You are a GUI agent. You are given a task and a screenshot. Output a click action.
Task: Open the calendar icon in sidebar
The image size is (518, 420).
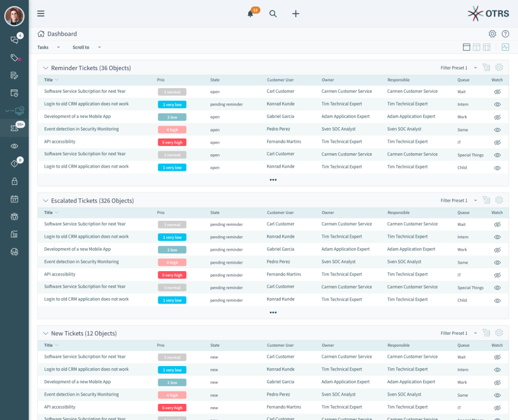tap(15, 199)
